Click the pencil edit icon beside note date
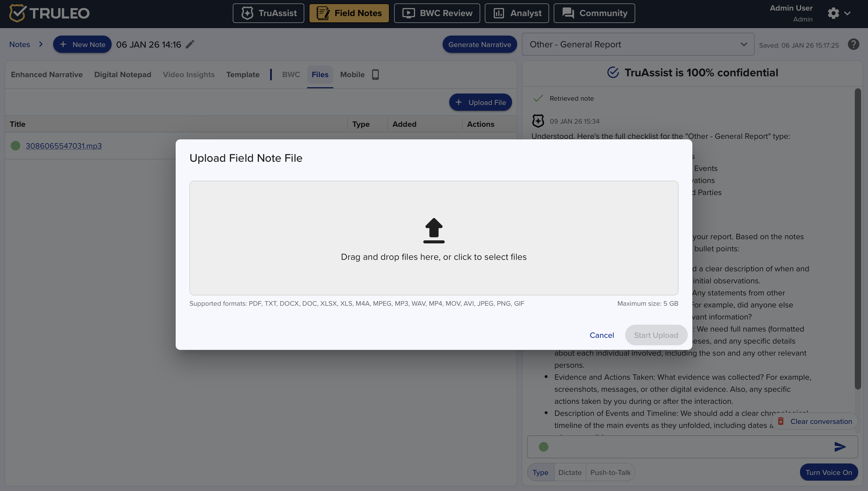 190,44
